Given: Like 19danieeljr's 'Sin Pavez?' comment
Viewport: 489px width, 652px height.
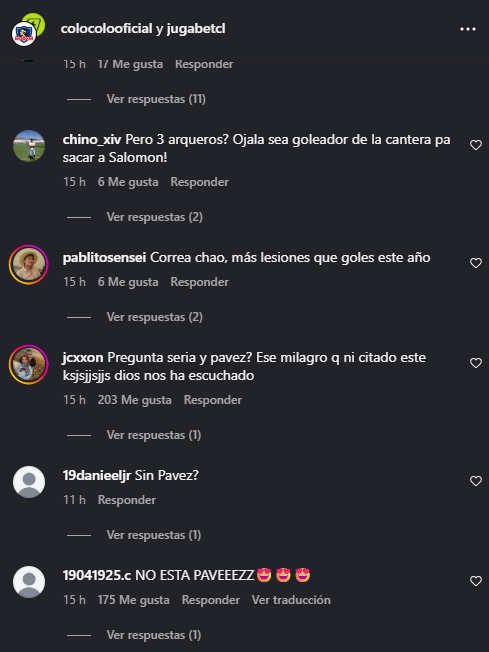Looking at the screenshot, I should pyautogui.click(x=476, y=481).
